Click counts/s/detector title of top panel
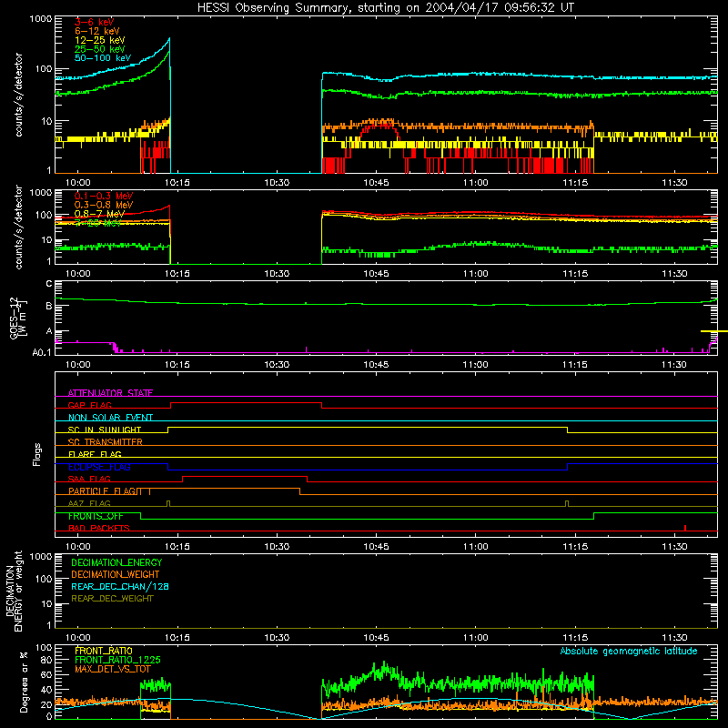The image size is (728, 728). (x=18, y=95)
